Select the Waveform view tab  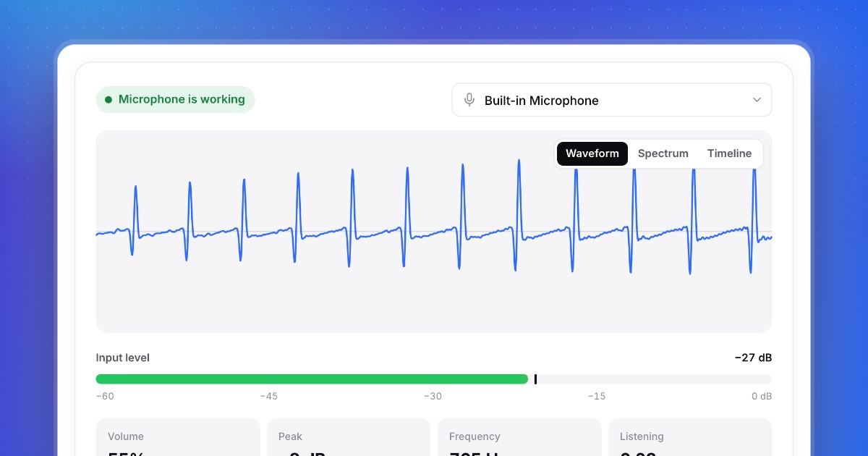[x=592, y=153]
